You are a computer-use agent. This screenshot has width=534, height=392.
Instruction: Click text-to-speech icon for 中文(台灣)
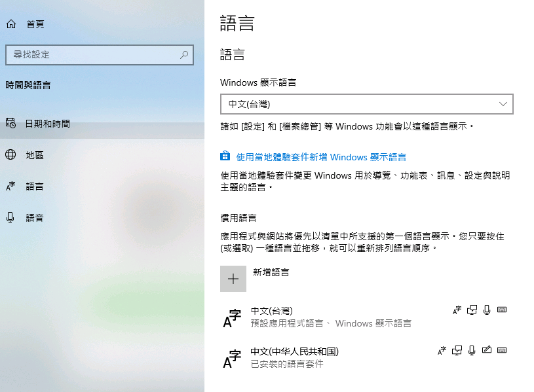point(472,310)
